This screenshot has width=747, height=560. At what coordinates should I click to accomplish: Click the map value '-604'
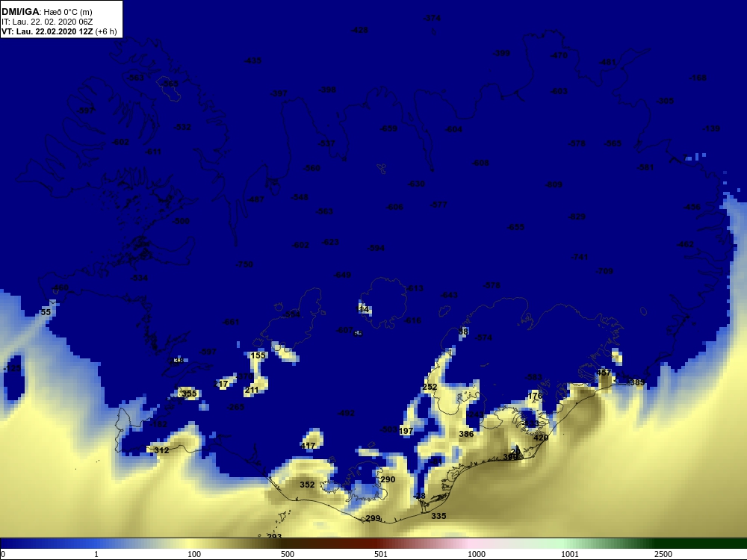tap(453, 129)
